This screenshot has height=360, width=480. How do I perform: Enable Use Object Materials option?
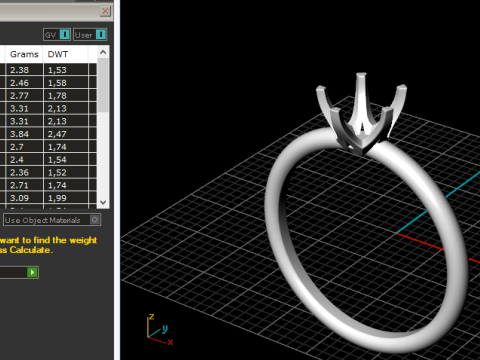pyautogui.click(x=52, y=220)
